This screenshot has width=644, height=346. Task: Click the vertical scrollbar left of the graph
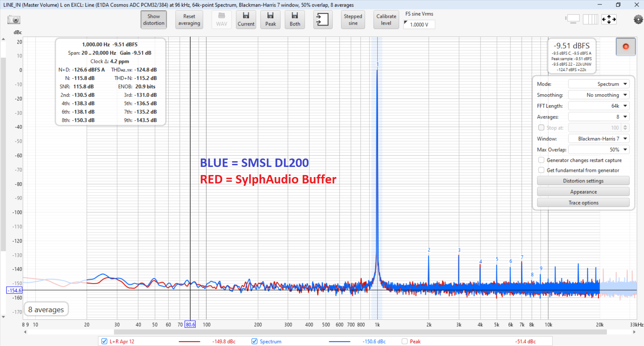[x=3, y=154]
